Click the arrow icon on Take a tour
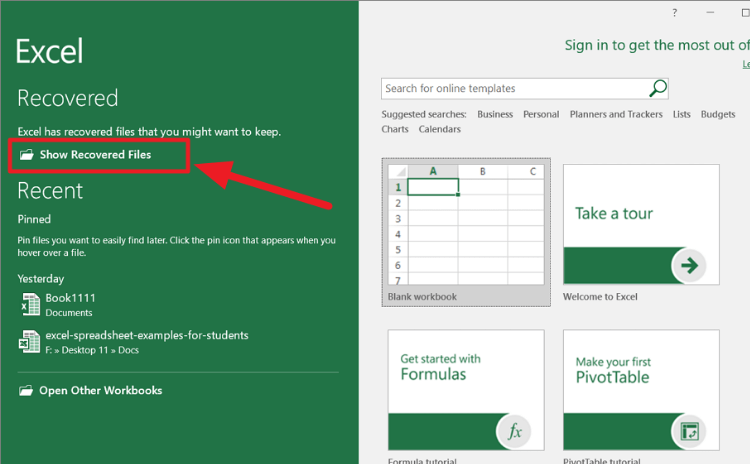 point(689,265)
